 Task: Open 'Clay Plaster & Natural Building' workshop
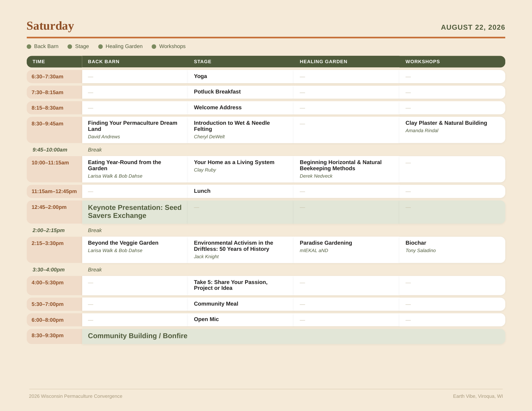coord(446,123)
